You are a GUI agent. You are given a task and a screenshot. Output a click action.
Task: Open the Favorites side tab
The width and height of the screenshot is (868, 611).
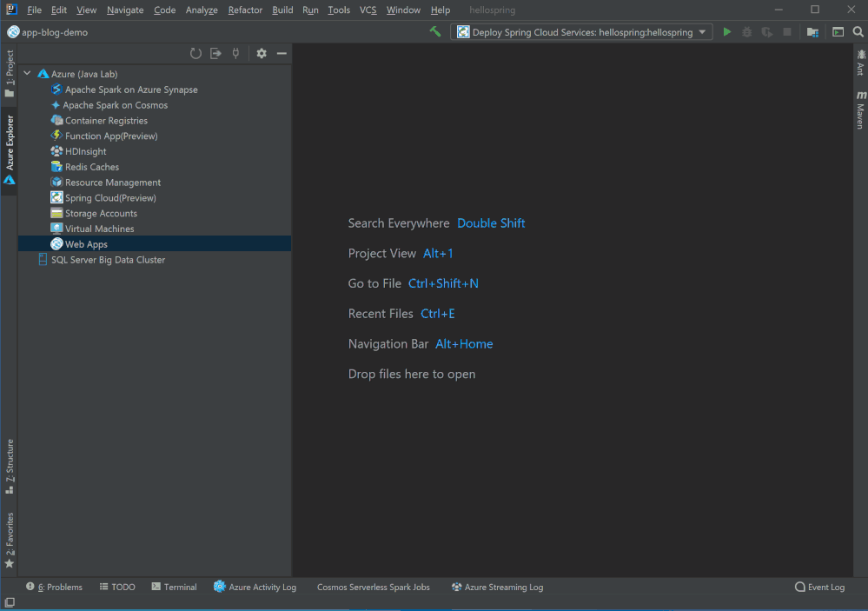[x=10, y=540]
